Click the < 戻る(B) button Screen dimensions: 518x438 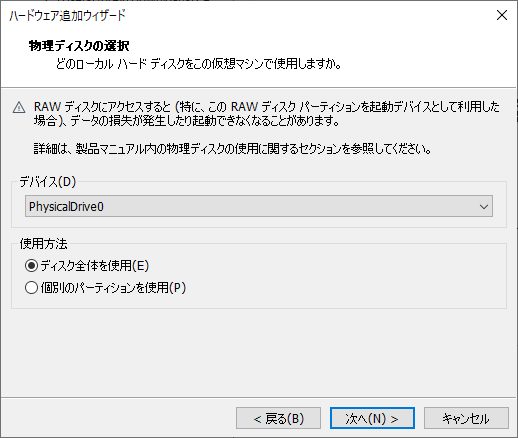[x=278, y=418]
